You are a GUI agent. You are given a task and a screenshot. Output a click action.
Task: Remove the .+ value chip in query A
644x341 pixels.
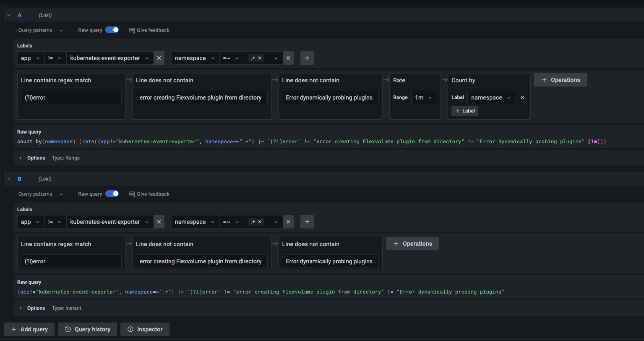coord(260,58)
